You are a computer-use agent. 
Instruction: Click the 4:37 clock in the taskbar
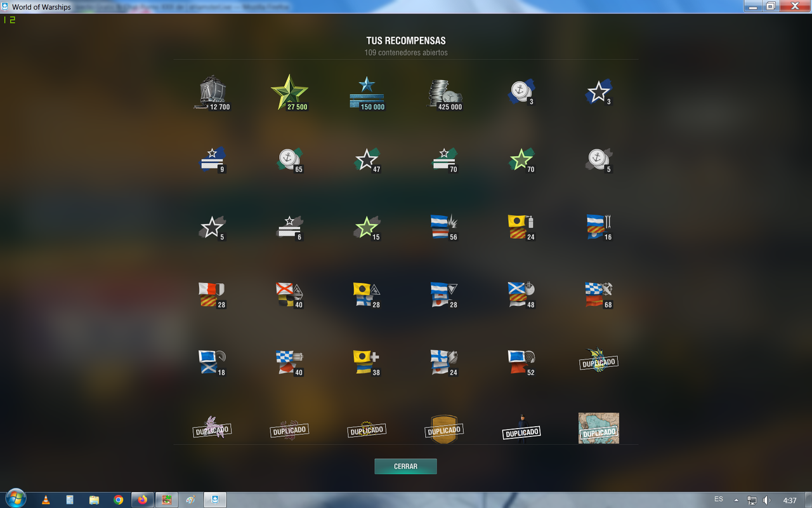click(x=790, y=500)
